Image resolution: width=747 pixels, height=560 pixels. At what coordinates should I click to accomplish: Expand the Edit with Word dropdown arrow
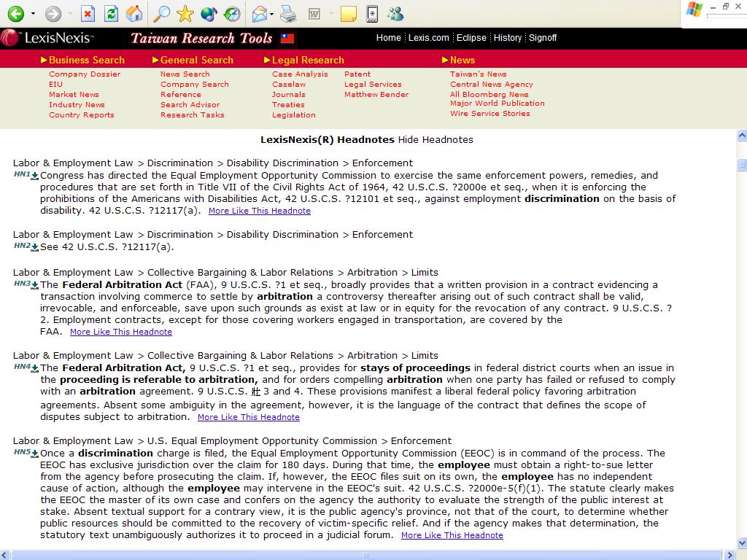coord(331,14)
